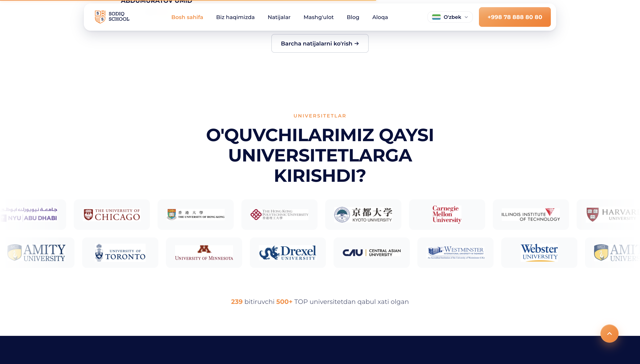Viewport: 640px width, 364px height.
Task: Click the +998 78 888 80 80 phone button
Action: tap(515, 17)
